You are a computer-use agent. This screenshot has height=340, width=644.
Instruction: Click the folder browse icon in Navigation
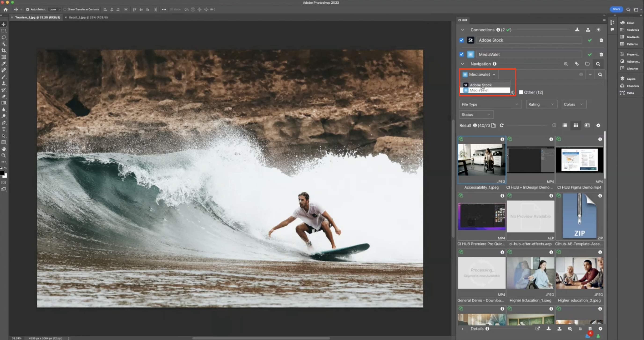pos(587,64)
